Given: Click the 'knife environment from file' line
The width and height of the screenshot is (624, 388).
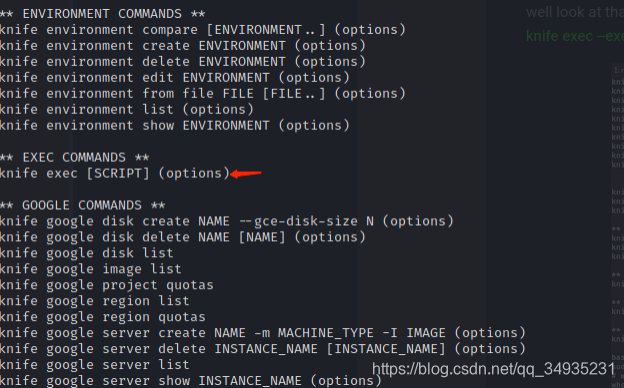Looking at the screenshot, I should coord(203,94).
